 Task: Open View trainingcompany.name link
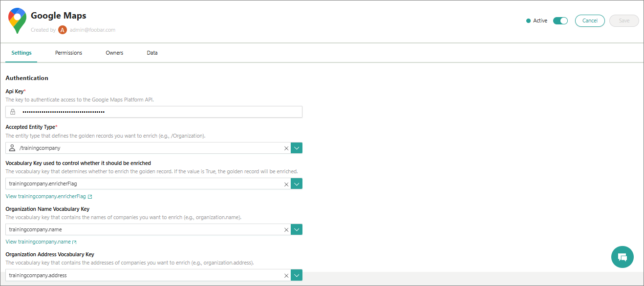click(x=38, y=242)
